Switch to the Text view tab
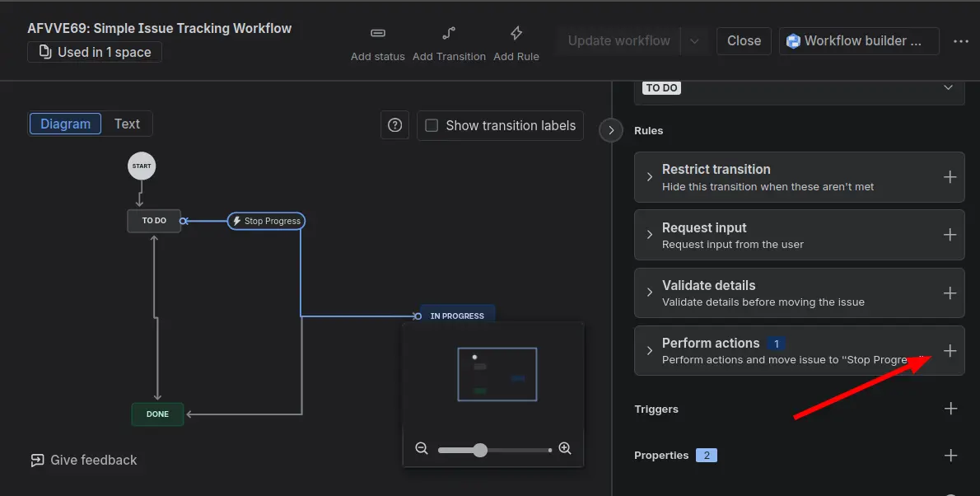This screenshot has height=496, width=980. [x=127, y=124]
